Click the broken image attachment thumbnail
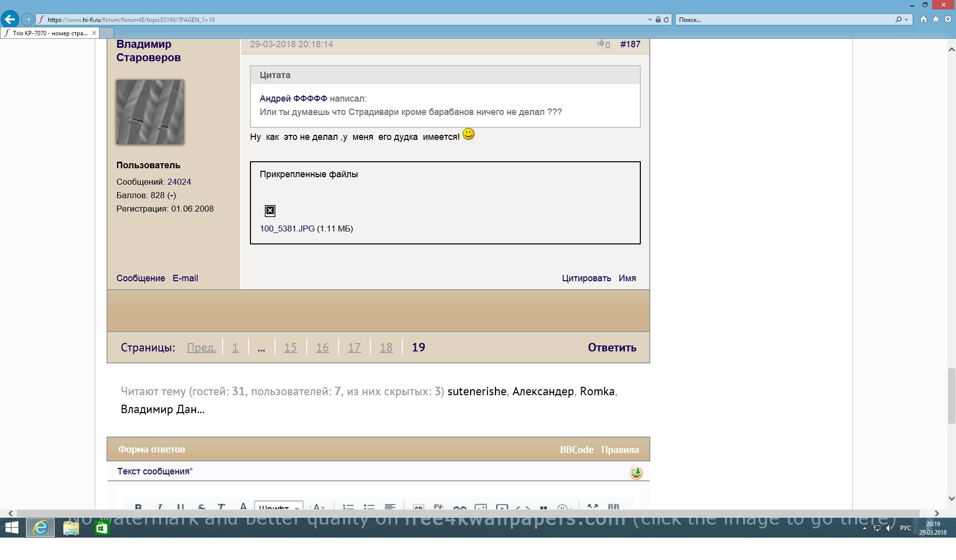The height and width of the screenshot is (560, 956). 270,211
